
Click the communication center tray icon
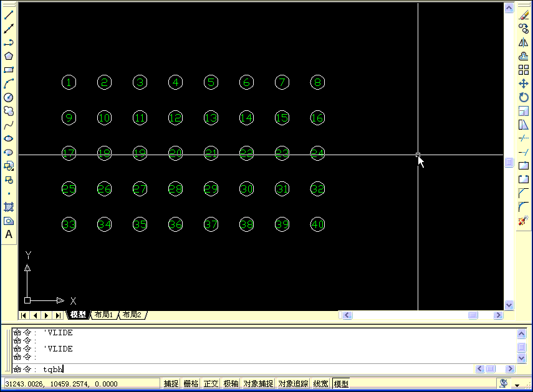click(x=504, y=383)
